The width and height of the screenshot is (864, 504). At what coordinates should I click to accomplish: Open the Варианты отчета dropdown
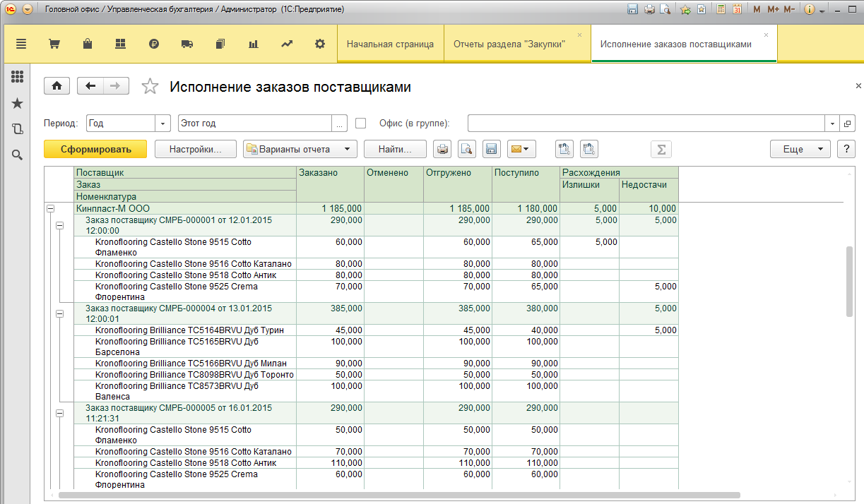pyautogui.click(x=300, y=149)
